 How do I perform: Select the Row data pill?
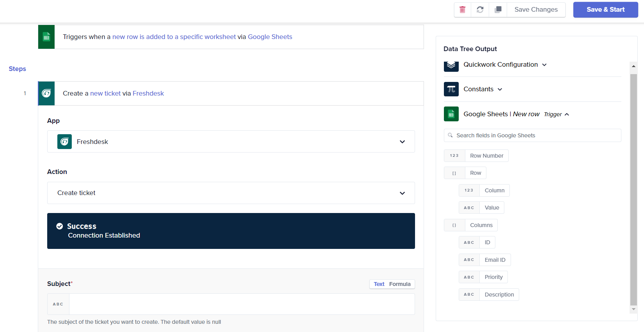coord(475,173)
